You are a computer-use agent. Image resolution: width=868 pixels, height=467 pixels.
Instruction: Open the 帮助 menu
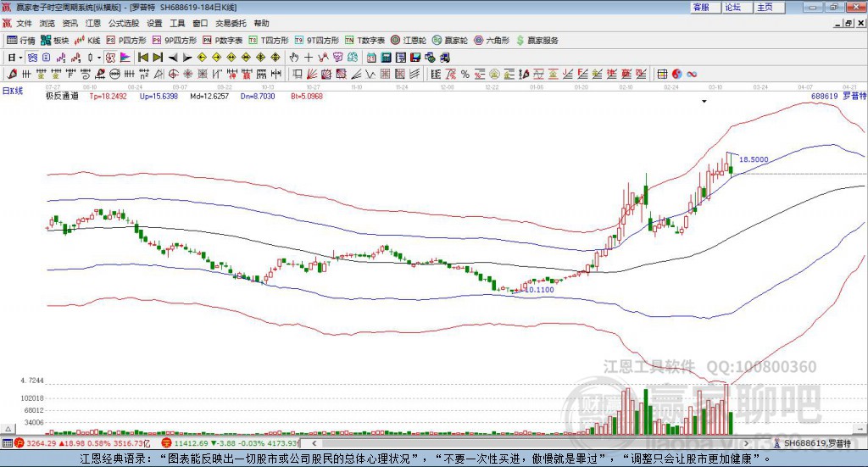[x=261, y=23]
